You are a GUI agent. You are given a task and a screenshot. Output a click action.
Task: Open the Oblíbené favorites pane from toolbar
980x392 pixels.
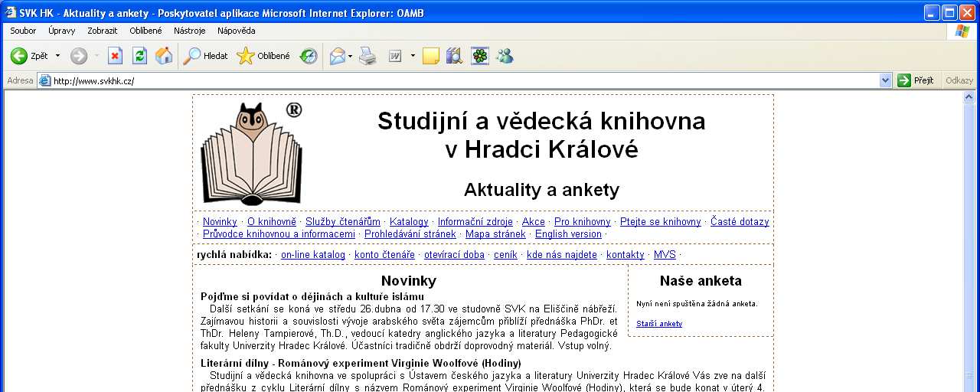point(264,56)
